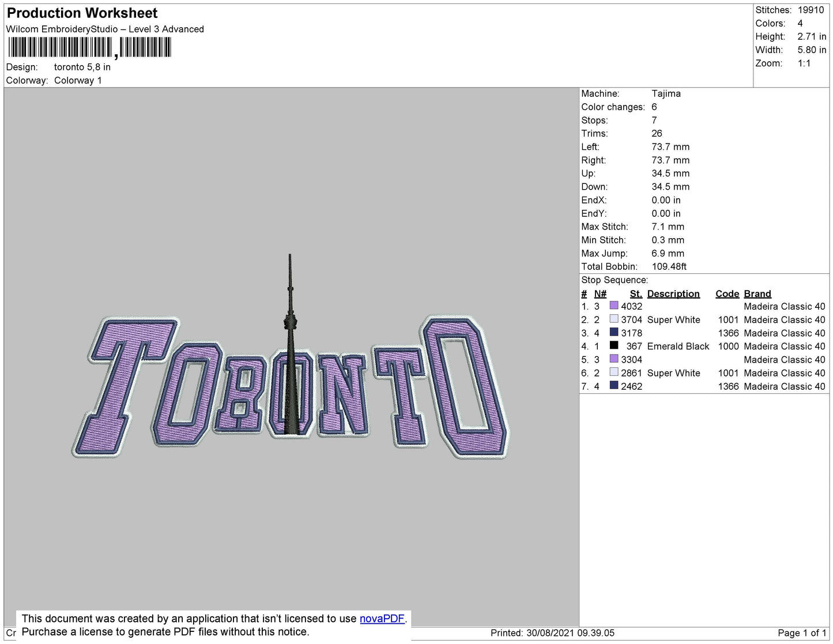The width and height of the screenshot is (833, 644).
Task: Click 'Madeira Classic 40' in stop row 7
Action: point(785,386)
